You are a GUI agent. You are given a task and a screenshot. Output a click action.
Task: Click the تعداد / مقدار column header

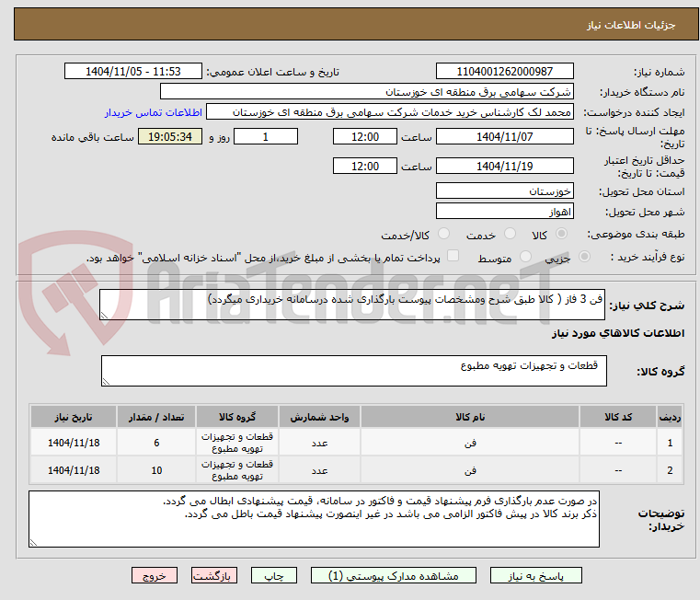(x=156, y=417)
